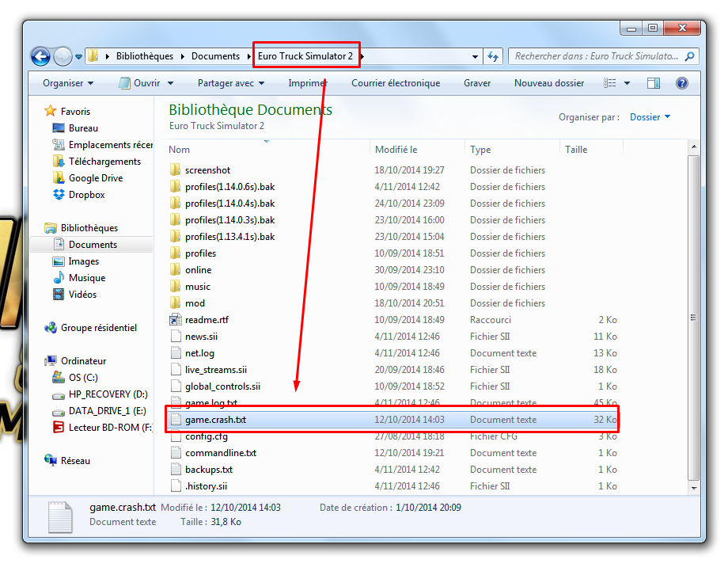Select the news.sii file icon
Screen dimensions: 728x571
click(175, 337)
